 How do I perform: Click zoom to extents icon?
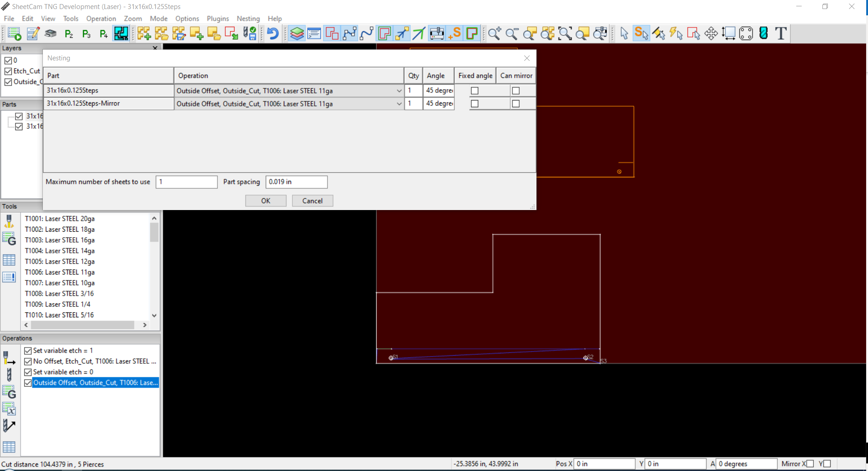(x=565, y=33)
